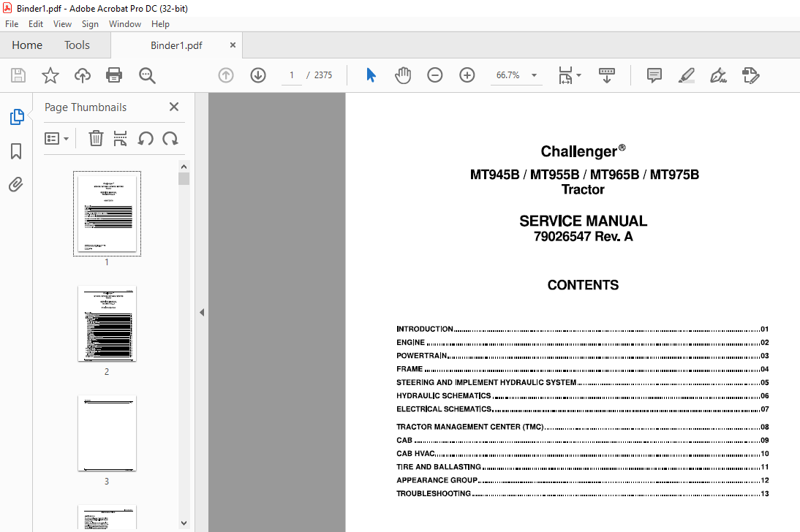Go to next page arrow
The width and height of the screenshot is (800, 532).
point(258,75)
